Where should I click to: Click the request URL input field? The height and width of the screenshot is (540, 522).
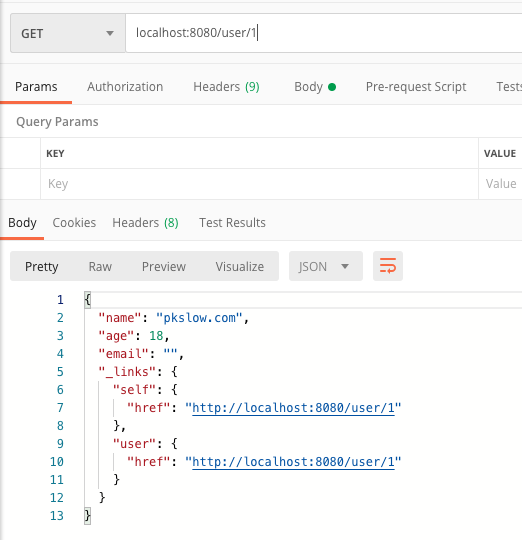(x=324, y=33)
